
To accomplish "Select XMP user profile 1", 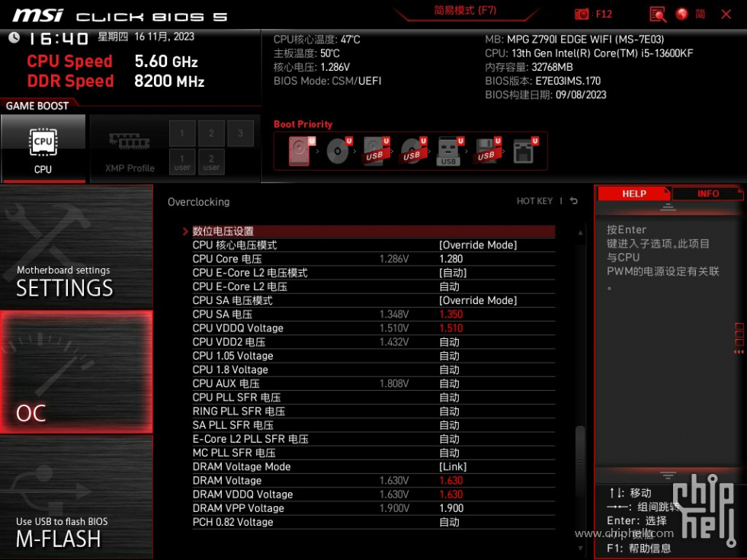I will pyautogui.click(x=182, y=162).
